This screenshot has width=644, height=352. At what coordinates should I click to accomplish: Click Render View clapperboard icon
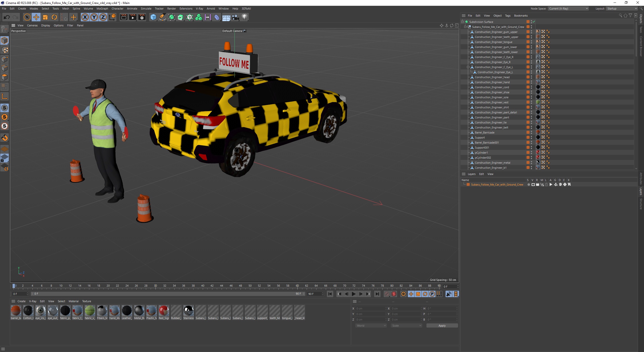pyautogui.click(x=124, y=17)
